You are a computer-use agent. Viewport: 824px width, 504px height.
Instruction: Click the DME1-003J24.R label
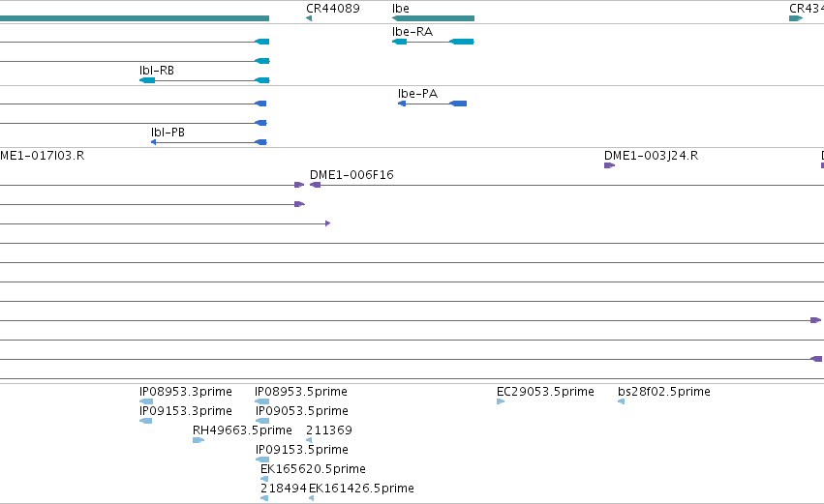pyautogui.click(x=651, y=156)
